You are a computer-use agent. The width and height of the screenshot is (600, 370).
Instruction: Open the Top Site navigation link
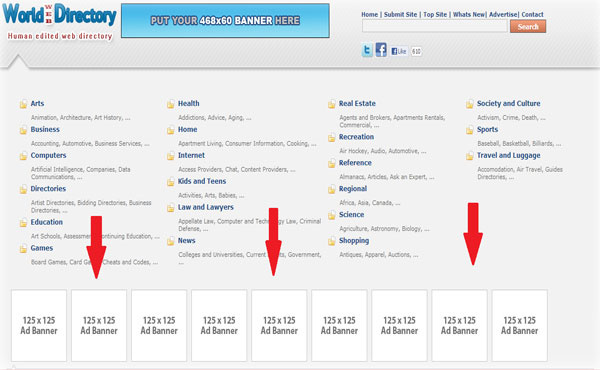pos(435,15)
